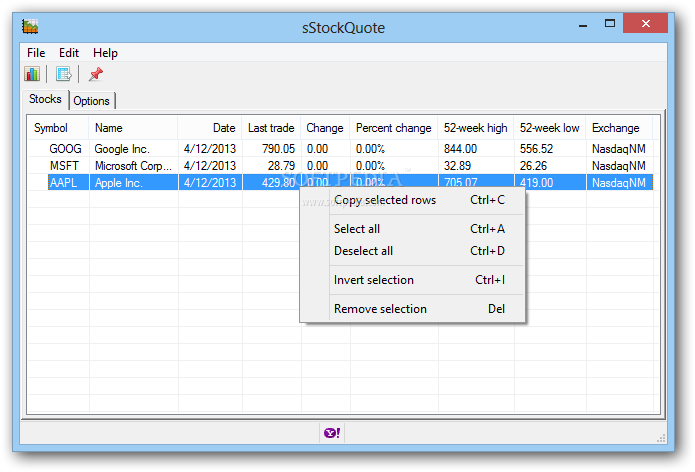The height and width of the screenshot is (472, 695).
Task: Click AAPL row's NasdaqNM exchange cell
Action: tap(619, 183)
